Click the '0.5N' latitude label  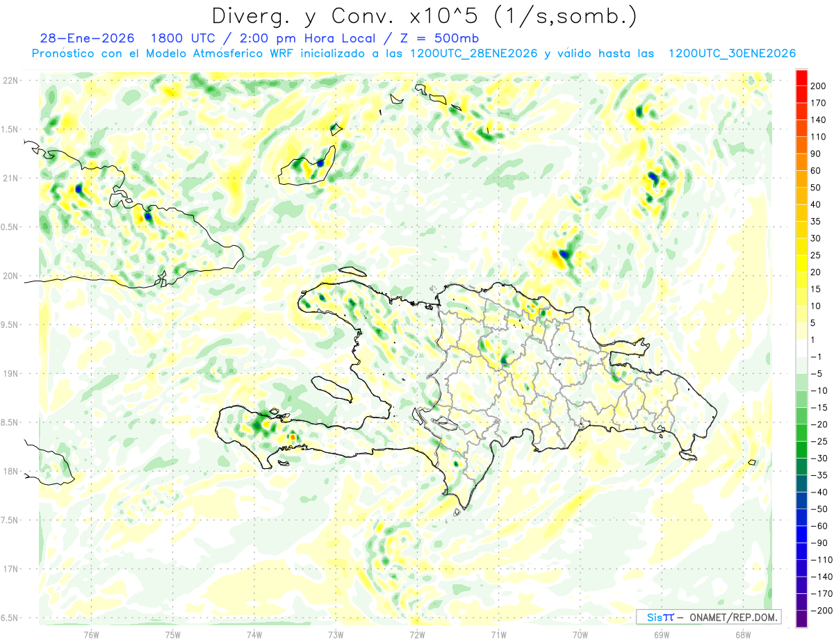pos(10,227)
